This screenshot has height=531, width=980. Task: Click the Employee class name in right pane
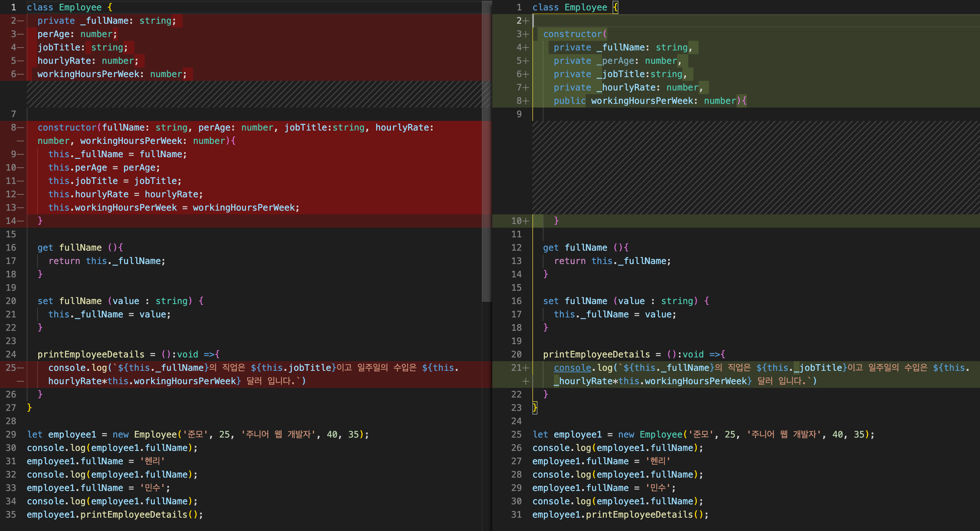pyautogui.click(x=585, y=7)
